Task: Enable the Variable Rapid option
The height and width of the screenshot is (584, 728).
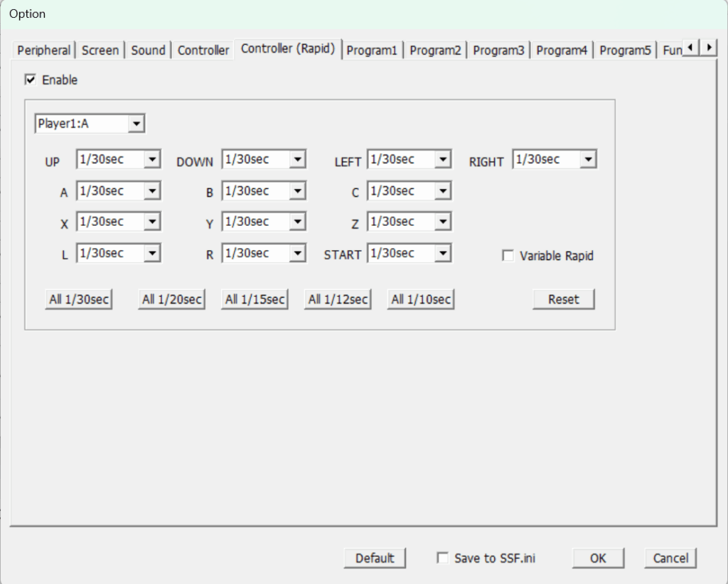Action: click(508, 256)
